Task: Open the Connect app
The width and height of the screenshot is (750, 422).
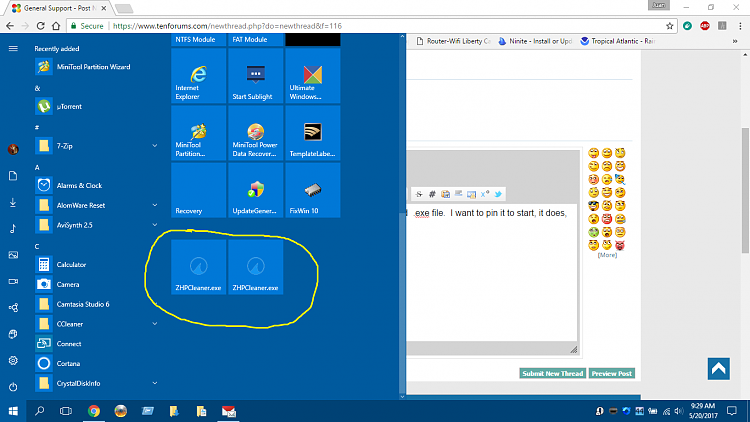Action: [96, 344]
